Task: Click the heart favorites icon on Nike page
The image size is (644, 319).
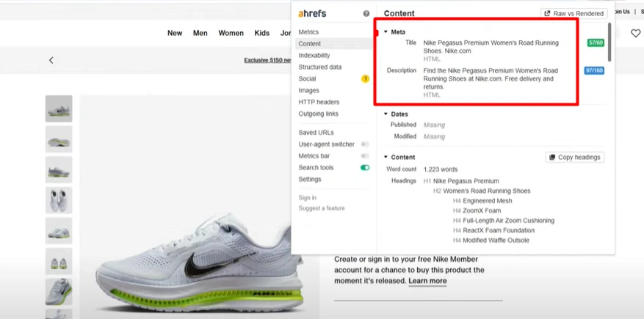Action: click(635, 33)
